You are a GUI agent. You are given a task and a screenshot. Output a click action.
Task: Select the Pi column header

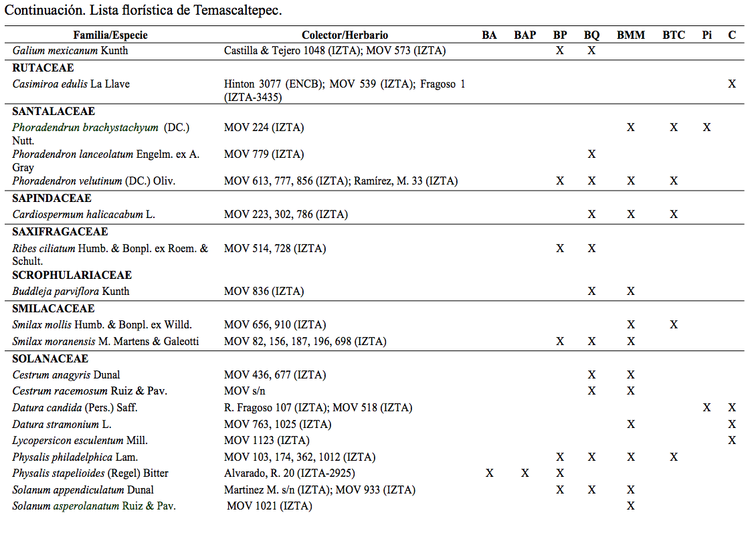(x=706, y=35)
